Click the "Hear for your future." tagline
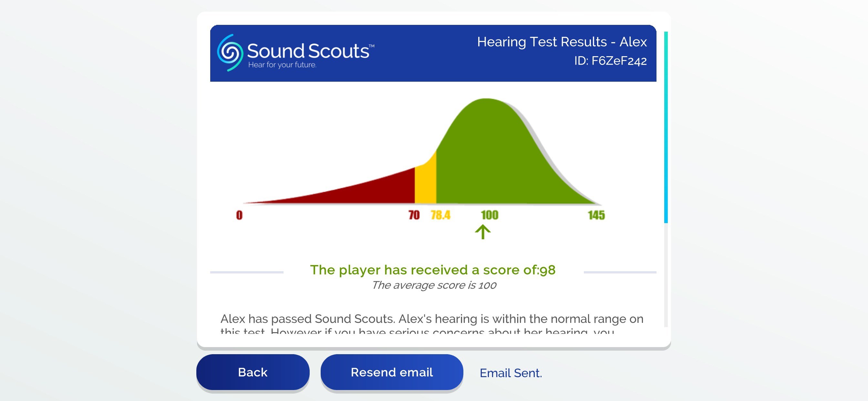 (282, 65)
